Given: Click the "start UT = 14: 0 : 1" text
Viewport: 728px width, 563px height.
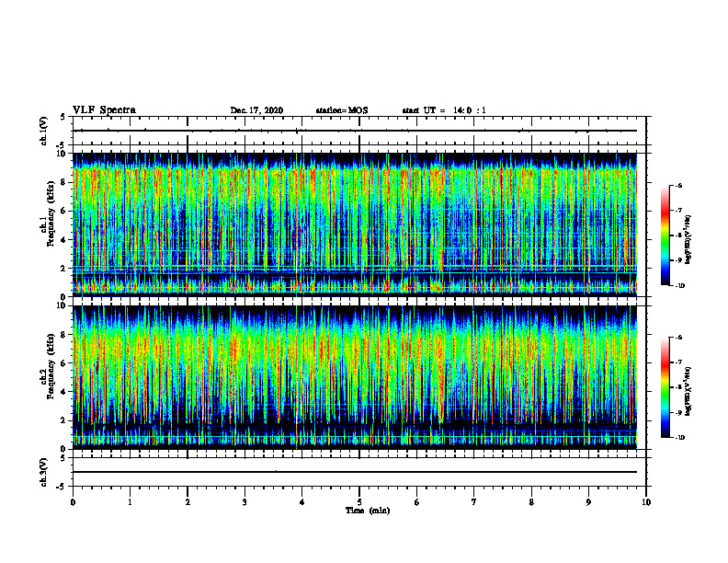Looking at the screenshot, I should (x=444, y=110).
